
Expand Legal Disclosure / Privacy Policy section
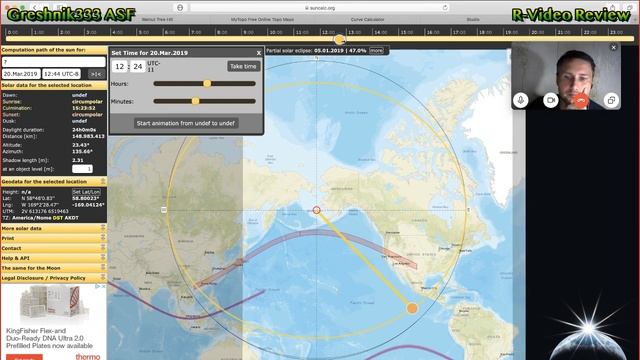coord(53,278)
